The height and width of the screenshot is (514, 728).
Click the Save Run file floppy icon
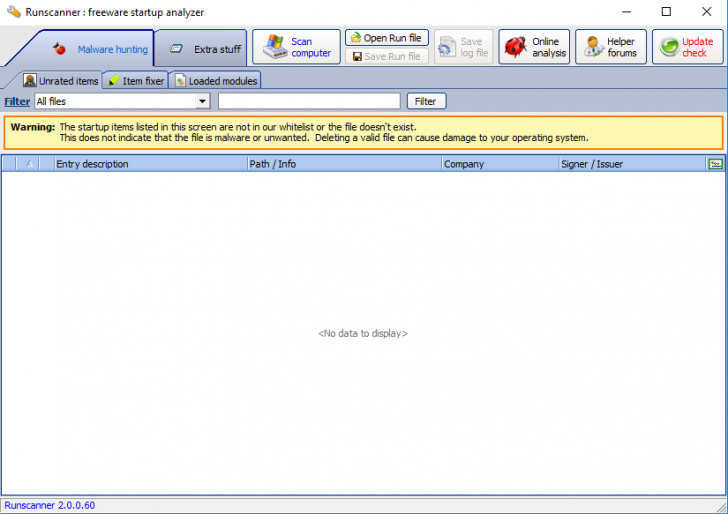click(x=357, y=57)
